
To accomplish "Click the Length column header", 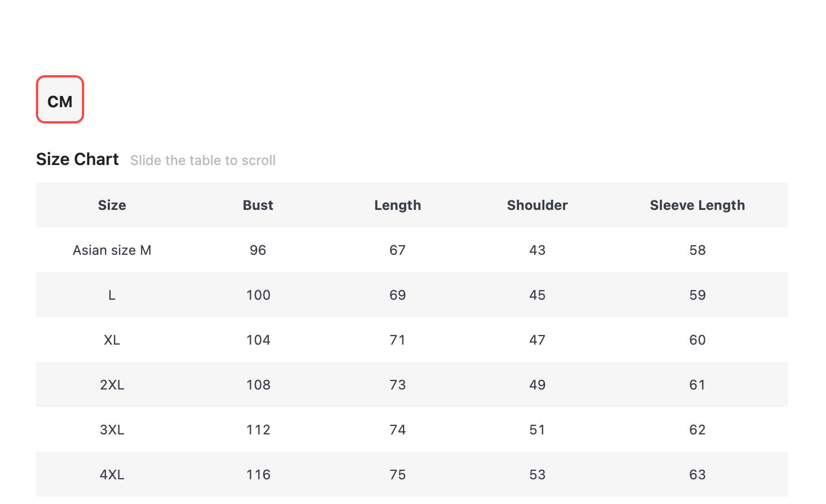I will 397,205.
